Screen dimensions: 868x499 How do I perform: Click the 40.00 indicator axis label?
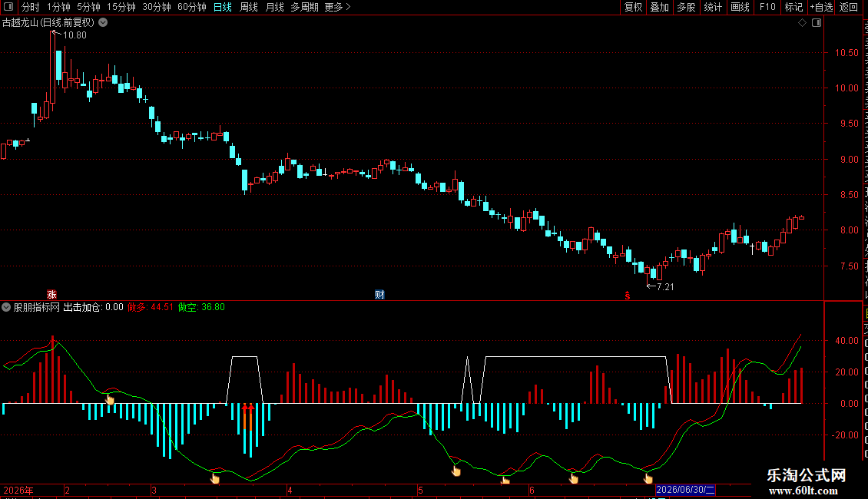tap(846, 341)
